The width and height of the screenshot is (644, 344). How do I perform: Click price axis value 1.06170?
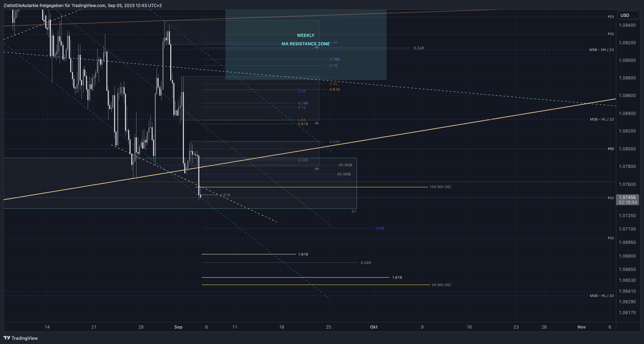tap(628, 313)
